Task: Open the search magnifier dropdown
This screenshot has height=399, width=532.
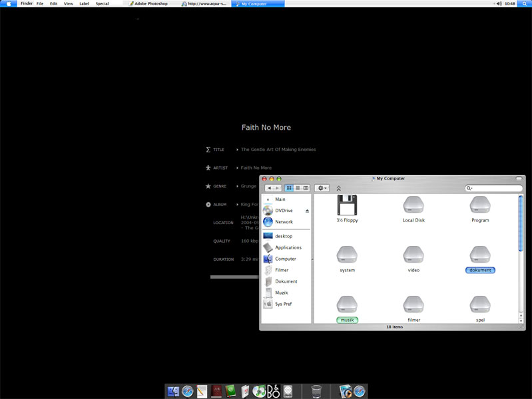Action: point(469,188)
